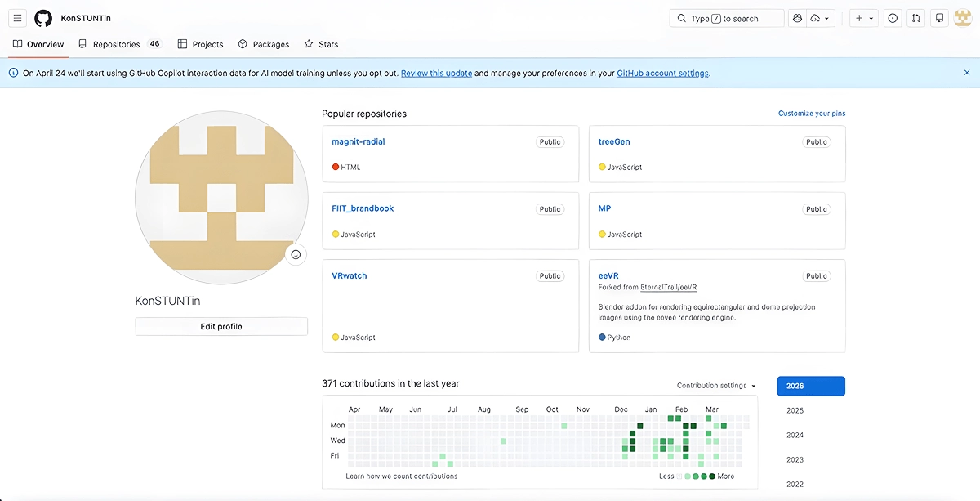Open the magnit-radial repository
The height and width of the screenshot is (501, 980).
tap(358, 141)
